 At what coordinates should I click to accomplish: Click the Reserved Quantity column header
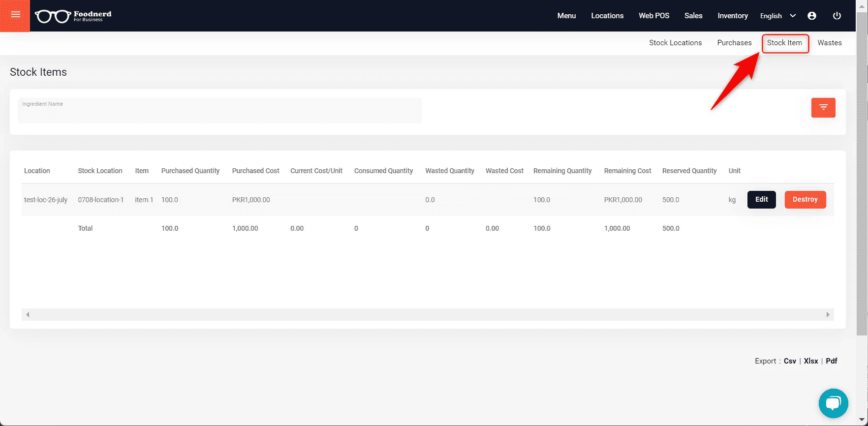tap(689, 171)
